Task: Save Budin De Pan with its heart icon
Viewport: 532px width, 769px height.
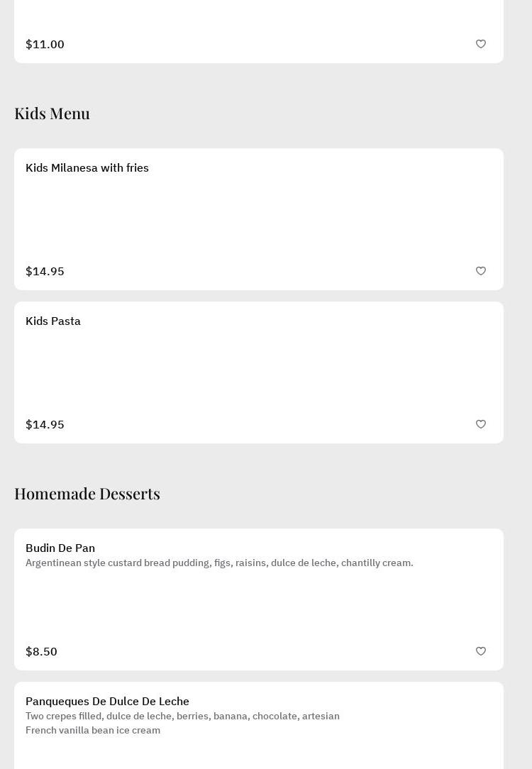Action: point(481,651)
